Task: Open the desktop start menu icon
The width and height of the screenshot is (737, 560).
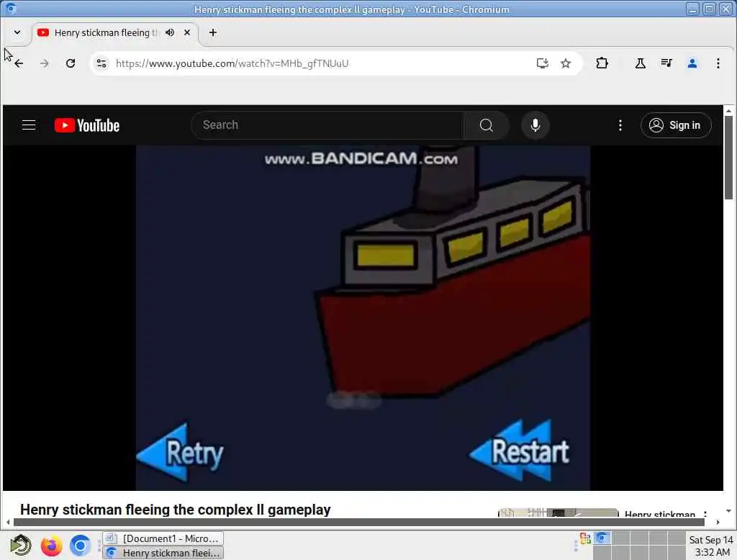Action: pyautogui.click(x=21, y=546)
